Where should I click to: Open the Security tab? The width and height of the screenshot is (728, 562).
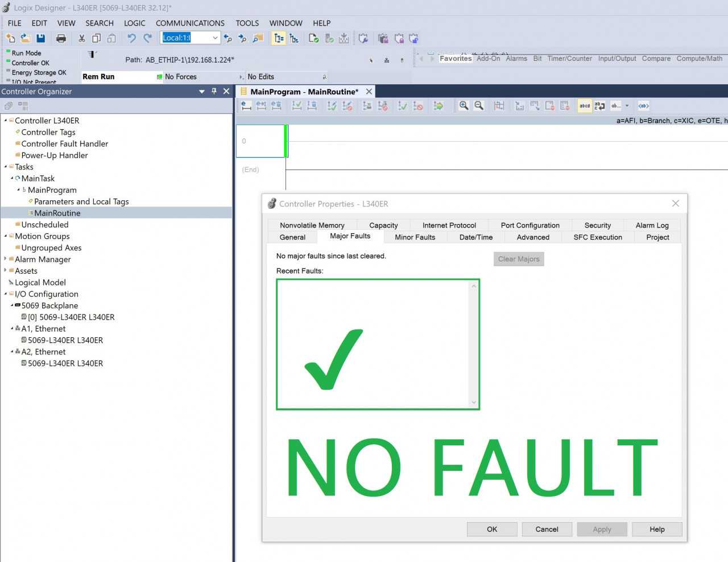tap(598, 225)
